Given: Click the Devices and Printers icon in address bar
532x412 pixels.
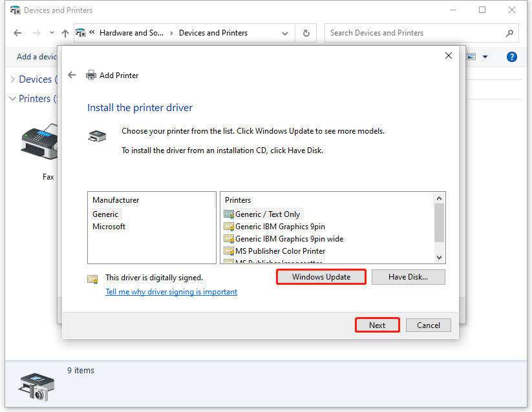Looking at the screenshot, I should point(80,32).
